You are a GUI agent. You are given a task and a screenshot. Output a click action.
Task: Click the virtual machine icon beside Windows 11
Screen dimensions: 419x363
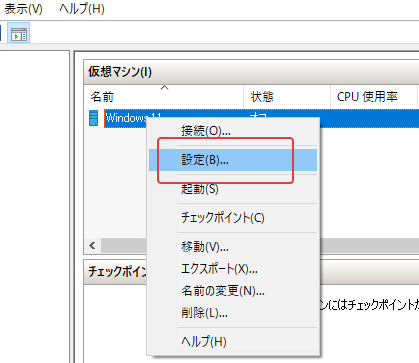(93, 118)
